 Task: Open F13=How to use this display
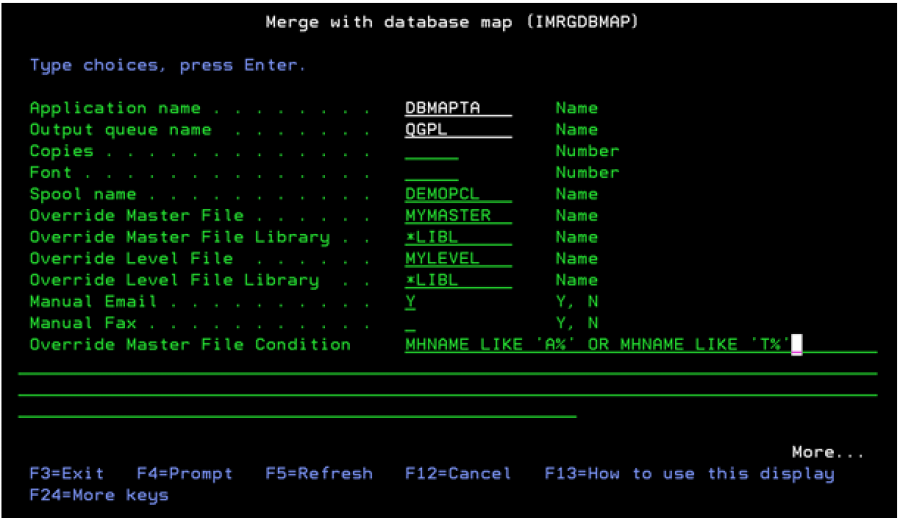point(688,473)
